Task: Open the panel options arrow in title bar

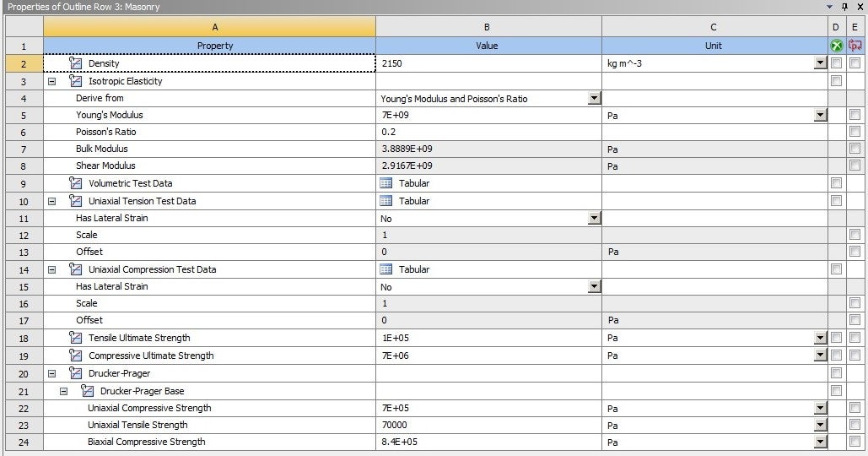Action: 829,7
